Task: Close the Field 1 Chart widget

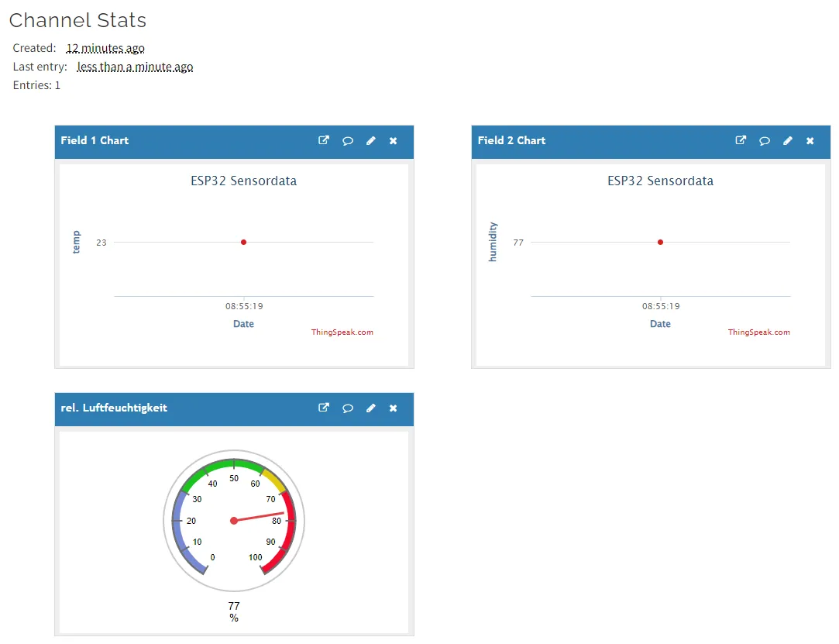Action: (394, 140)
